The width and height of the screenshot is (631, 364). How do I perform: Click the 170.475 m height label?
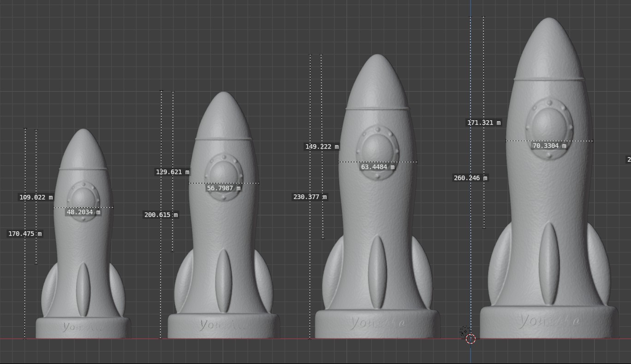pos(25,234)
